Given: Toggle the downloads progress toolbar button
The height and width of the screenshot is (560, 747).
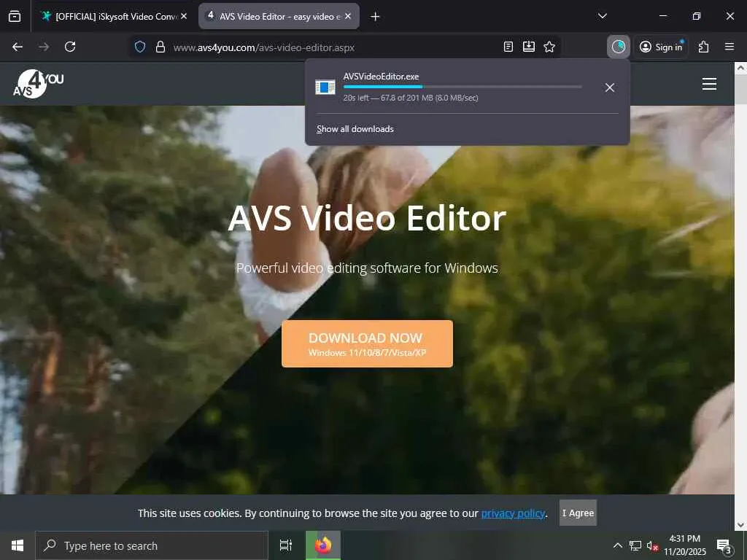Looking at the screenshot, I should pyautogui.click(x=619, y=47).
